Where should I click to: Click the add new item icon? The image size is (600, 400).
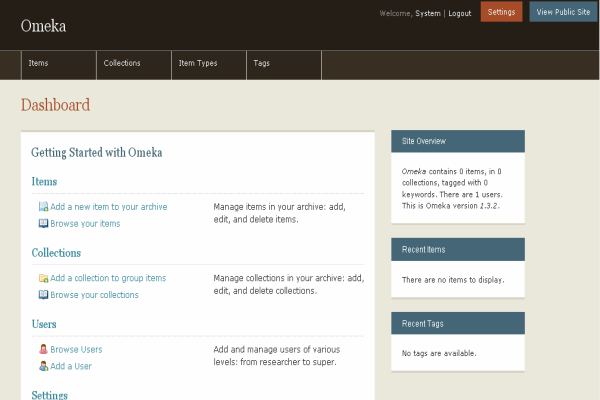click(x=43, y=207)
